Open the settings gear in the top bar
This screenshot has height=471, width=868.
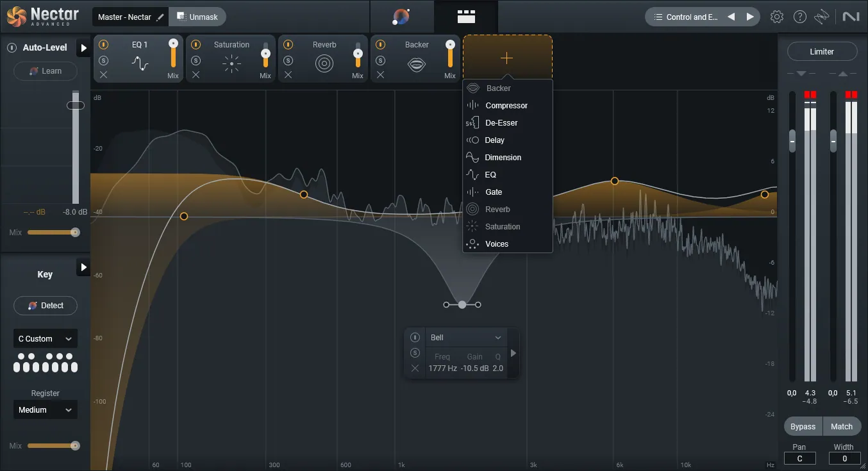777,17
